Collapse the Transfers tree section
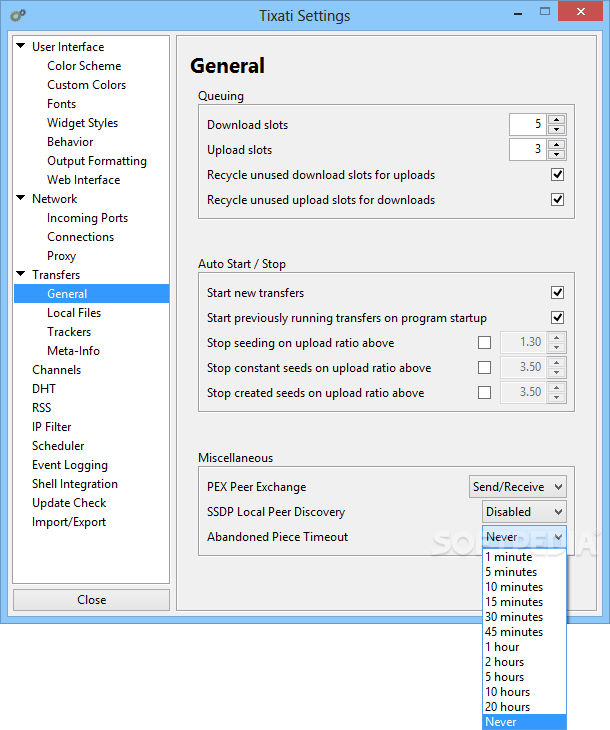 (20, 274)
